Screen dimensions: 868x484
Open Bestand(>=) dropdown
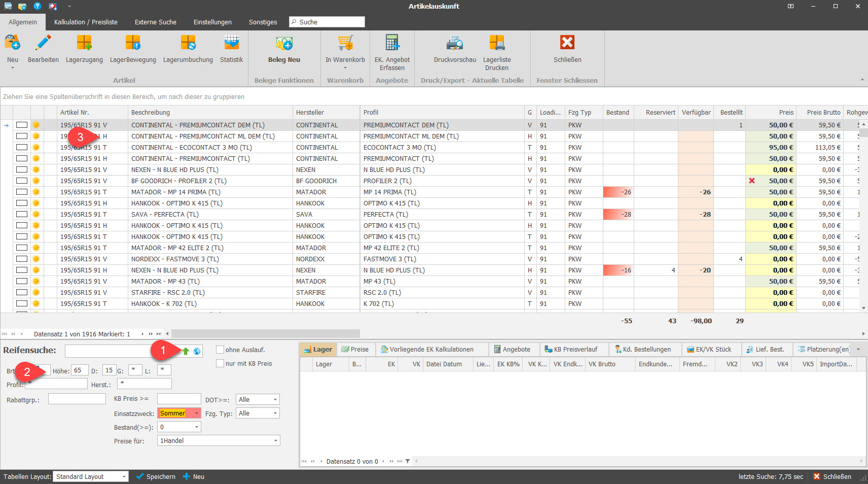click(x=197, y=427)
